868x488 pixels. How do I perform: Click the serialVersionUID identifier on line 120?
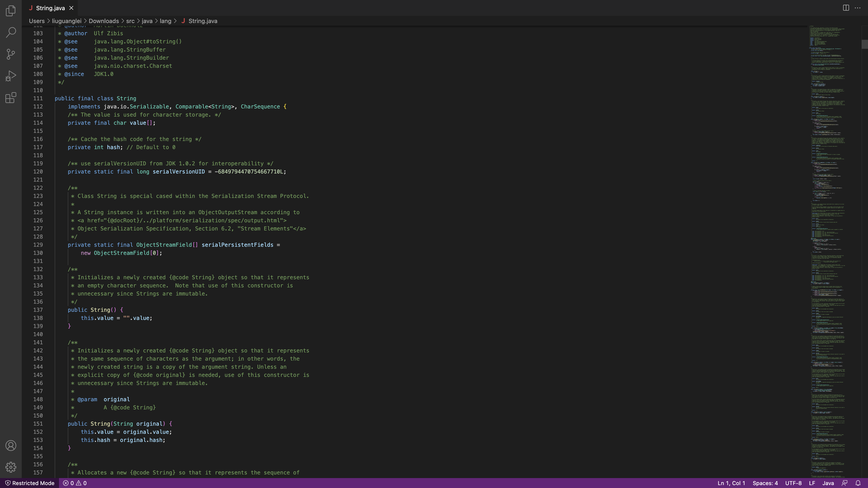coord(179,172)
